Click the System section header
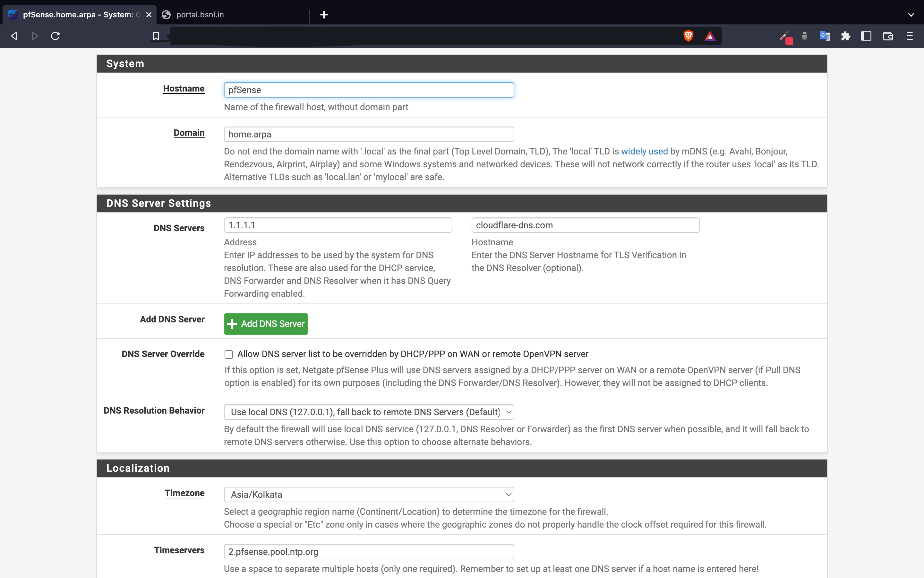The image size is (924, 578). 462,64
